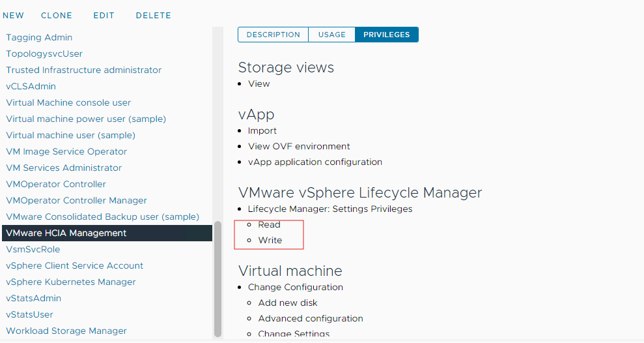Image resolution: width=644 pixels, height=343 pixels.
Task: Switch to the DESCRIPTION tab
Action: pos(273,35)
